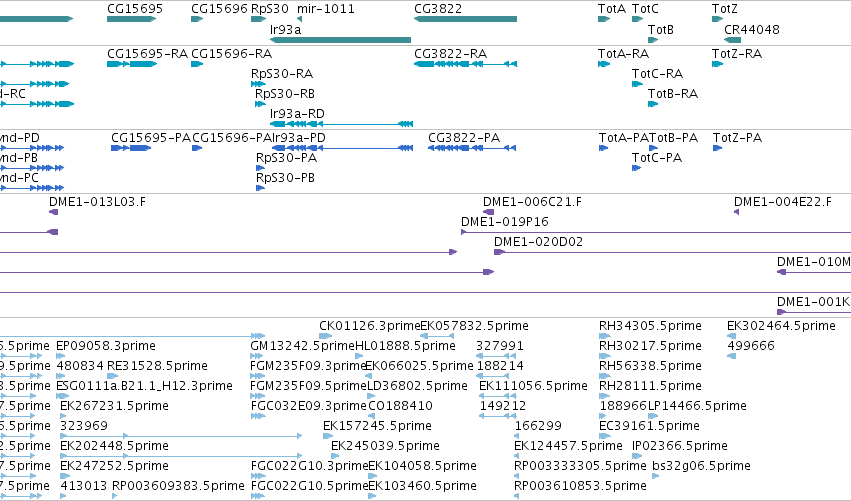Select the TotZ-PA protein label
This screenshot has width=851, height=501.
(x=737, y=138)
